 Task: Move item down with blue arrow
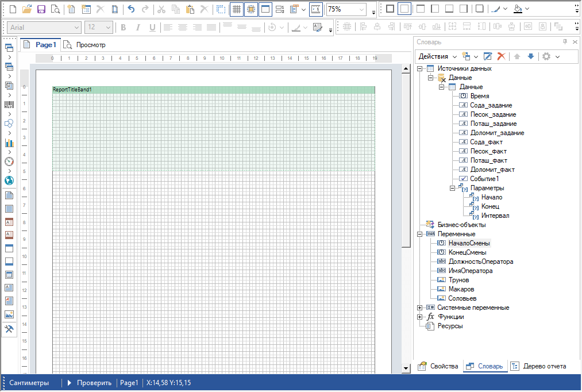click(531, 56)
